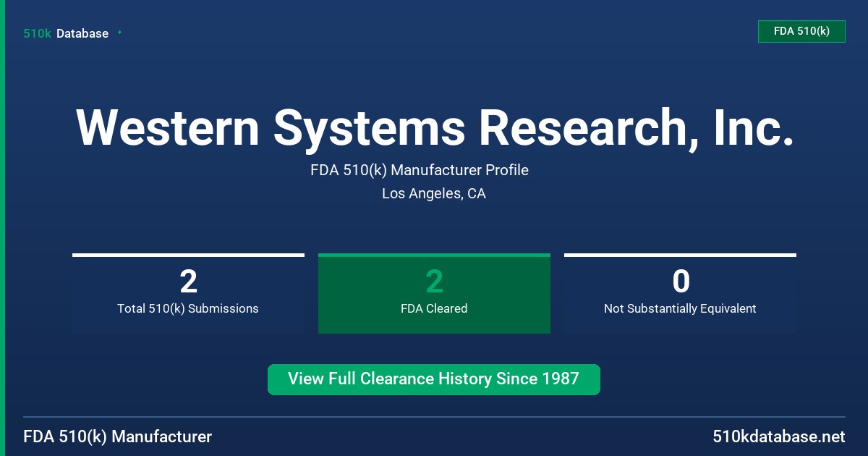Select the Total 510(k) Submissions card

coord(188,294)
